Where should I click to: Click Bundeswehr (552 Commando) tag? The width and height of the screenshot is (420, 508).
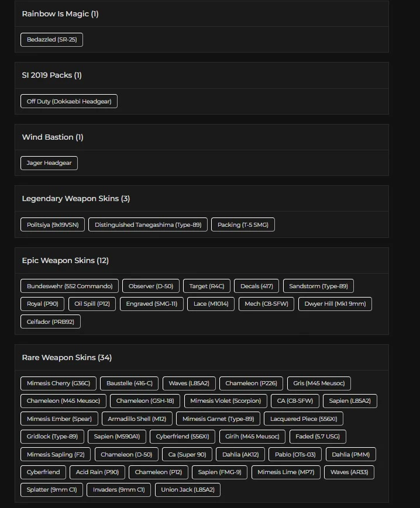pyautogui.click(x=70, y=286)
